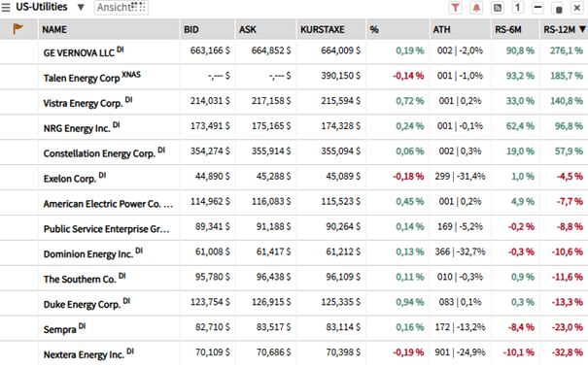Click the window group number 1 button
This screenshot has width=588, height=368.
point(518,8)
